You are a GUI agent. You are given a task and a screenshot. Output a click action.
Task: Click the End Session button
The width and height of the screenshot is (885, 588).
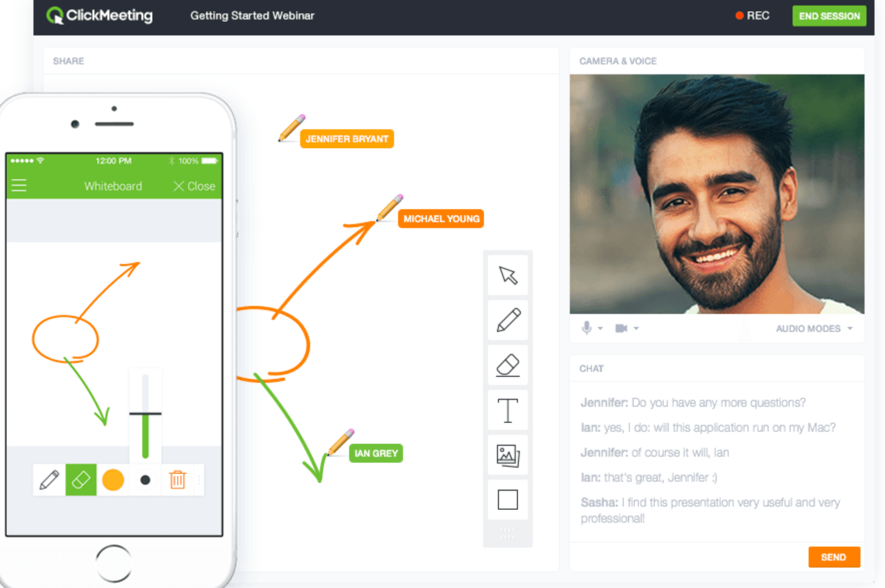point(829,16)
